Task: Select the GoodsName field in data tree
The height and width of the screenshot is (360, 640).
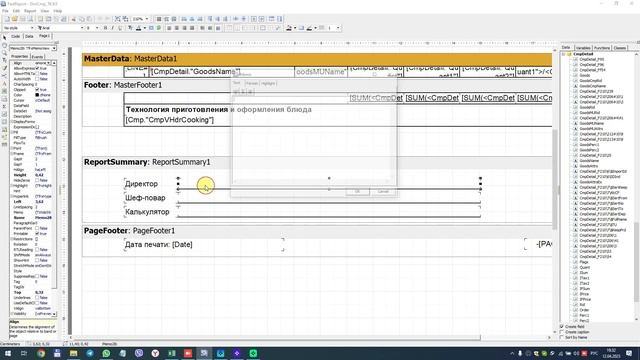Action: [589, 161]
